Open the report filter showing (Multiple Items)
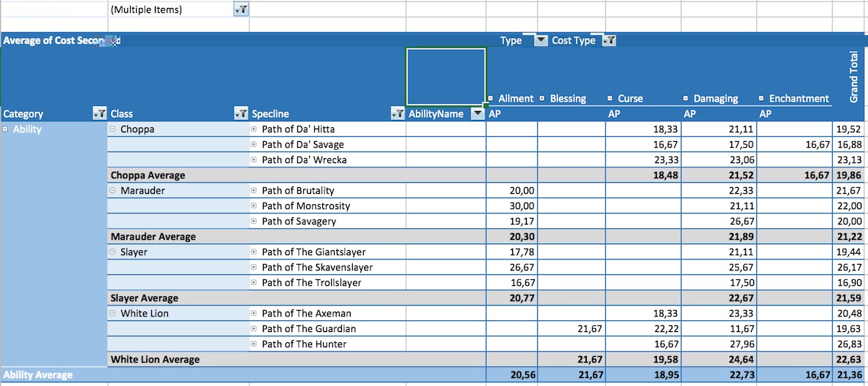 tap(241, 10)
